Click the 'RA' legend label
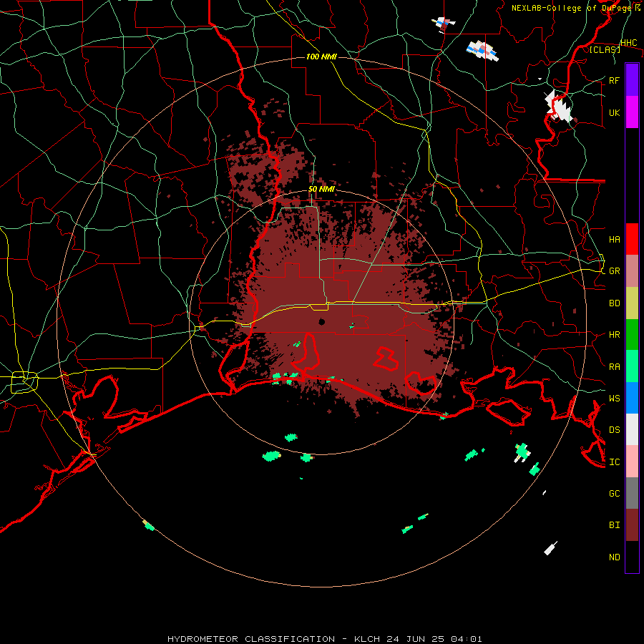Viewport: 644px width, 644px height. [x=614, y=367]
